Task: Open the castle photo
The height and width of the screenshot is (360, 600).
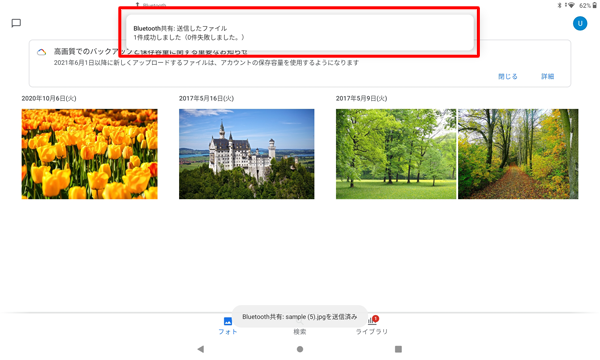Action: 246,154
